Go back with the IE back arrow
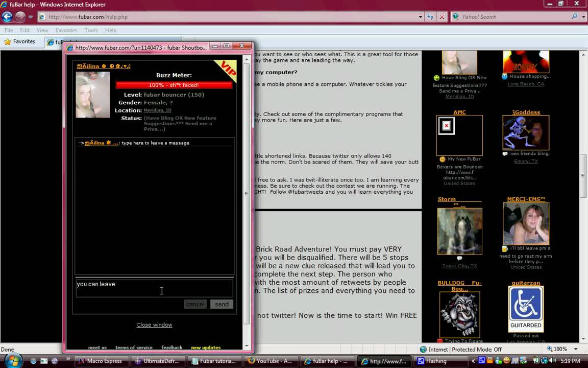This screenshot has height=368, width=588. point(7,16)
